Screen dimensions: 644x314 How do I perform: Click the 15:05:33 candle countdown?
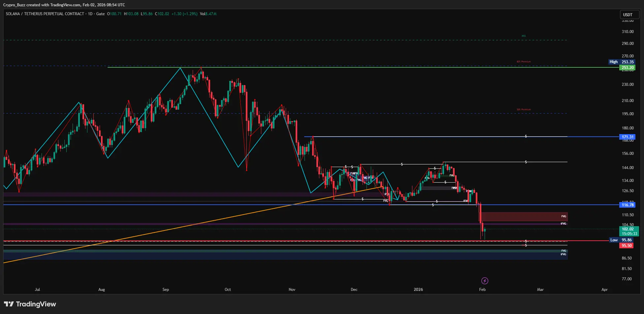click(x=629, y=233)
